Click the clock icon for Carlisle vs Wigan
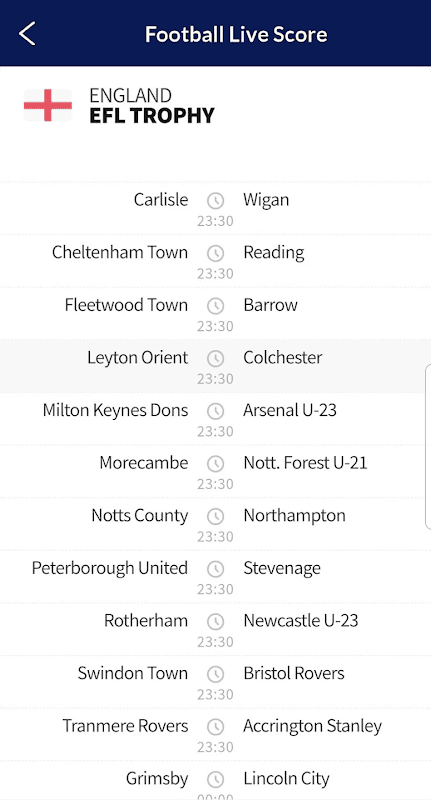This screenshot has height=800, width=431. pos(215,201)
